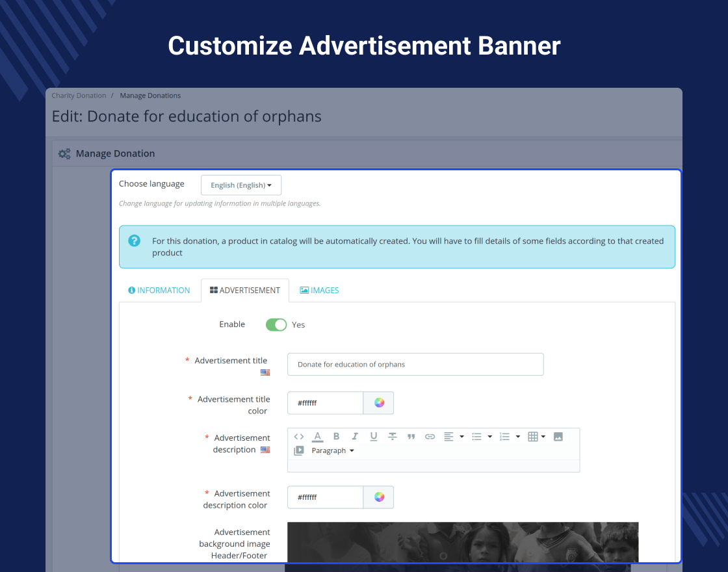Expand the alignment options arrow
Viewport: 728px width, 572px height.
click(x=461, y=436)
